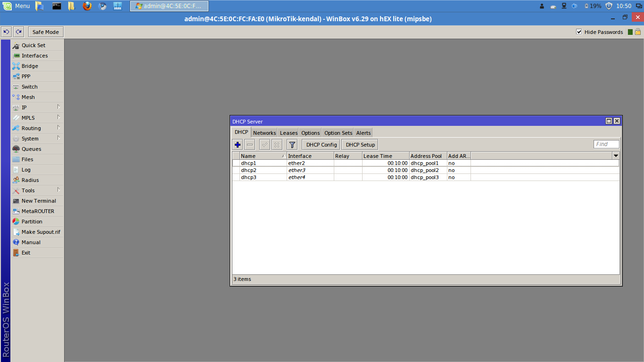This screenshot has height=362, width=644.
Task: Click the WinBox taskbar window button
Action: (x=169, y=6)
